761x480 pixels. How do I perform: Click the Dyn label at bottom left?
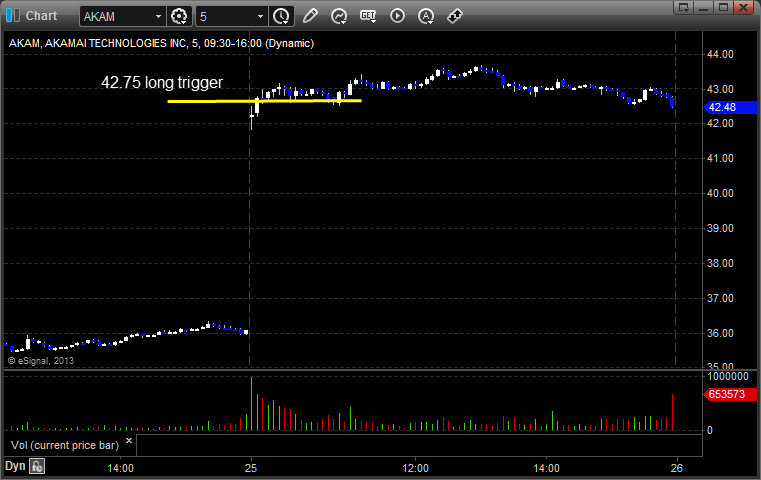[x=15, y=466]
